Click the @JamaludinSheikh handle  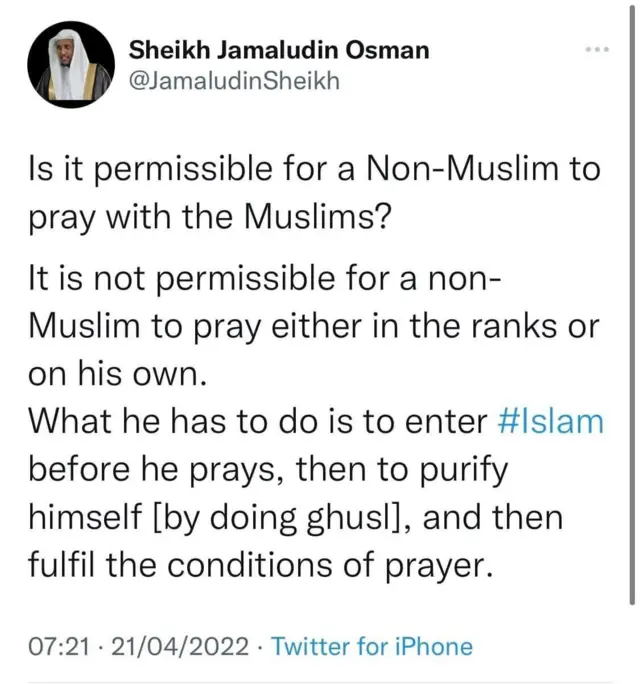tap(235, 81)
